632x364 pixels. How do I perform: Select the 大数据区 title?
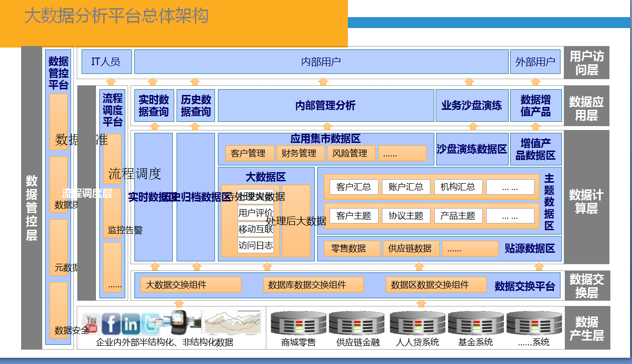[x=266, y=177]
